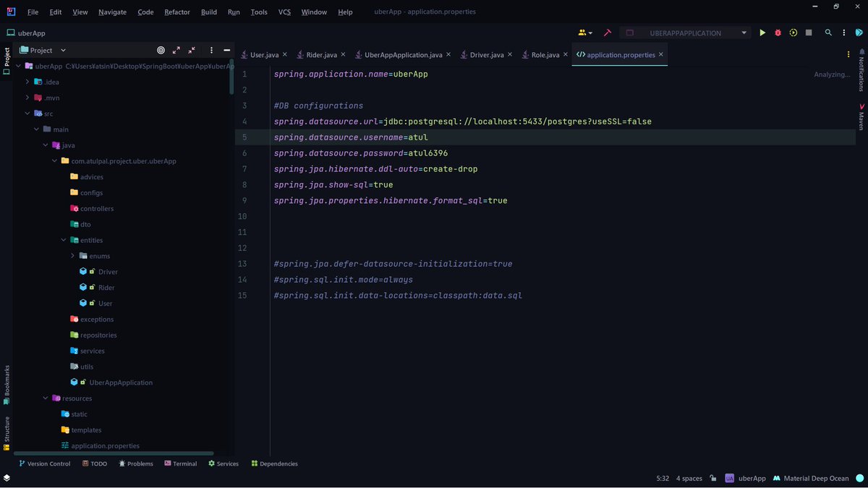The image size is (868, 488).
Task: Collapse the uberApp root folder
Action: pos(18,66)
